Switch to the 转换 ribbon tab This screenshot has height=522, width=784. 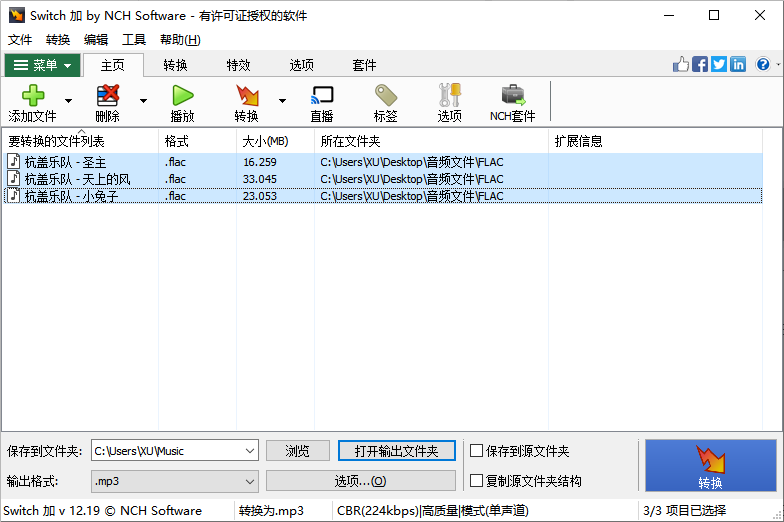pos(176,65)
